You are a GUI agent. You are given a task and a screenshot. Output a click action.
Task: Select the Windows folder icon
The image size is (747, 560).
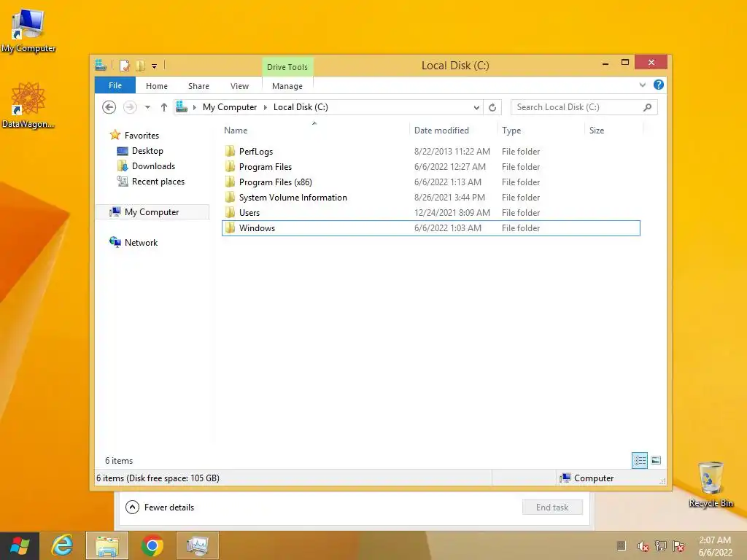pos(230,228)
